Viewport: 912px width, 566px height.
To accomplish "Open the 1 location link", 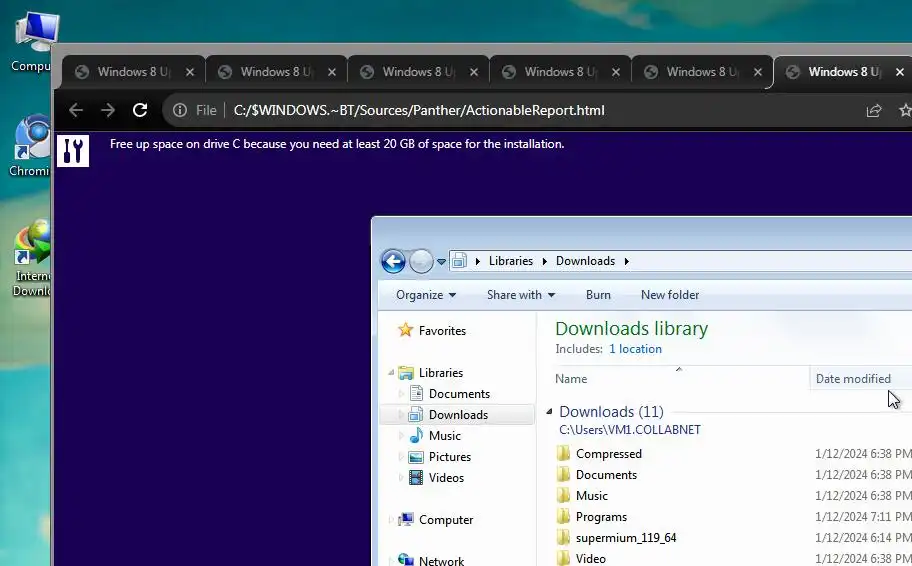I will [635, 349].
